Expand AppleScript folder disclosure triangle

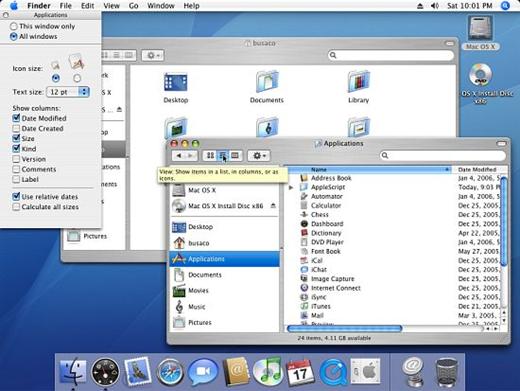pyautogui.click(x=291, y=187)
